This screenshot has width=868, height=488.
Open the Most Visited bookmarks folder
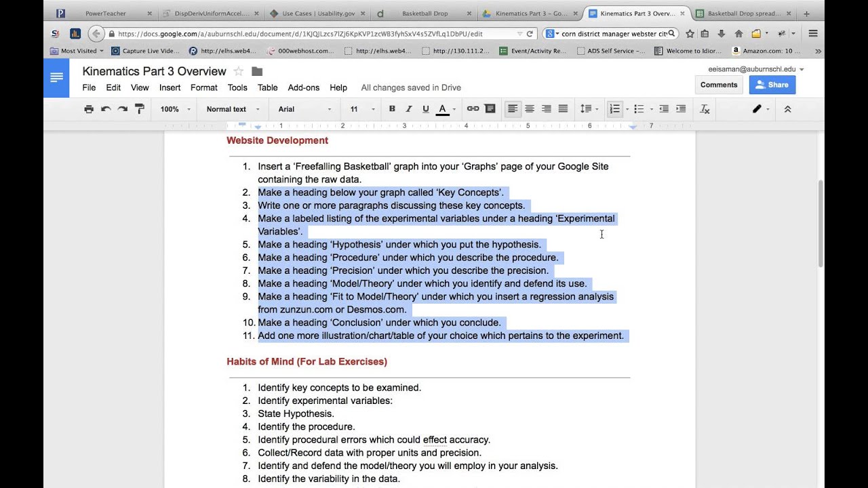77,51
